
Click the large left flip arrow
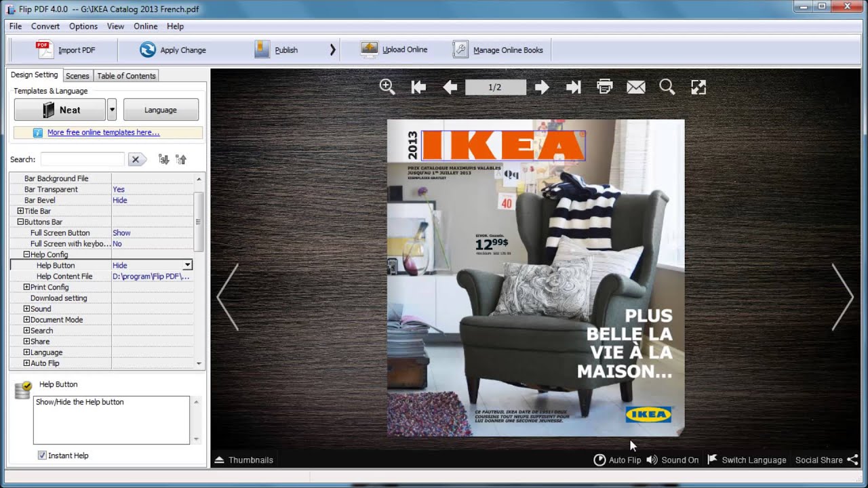tap(227, 297)
